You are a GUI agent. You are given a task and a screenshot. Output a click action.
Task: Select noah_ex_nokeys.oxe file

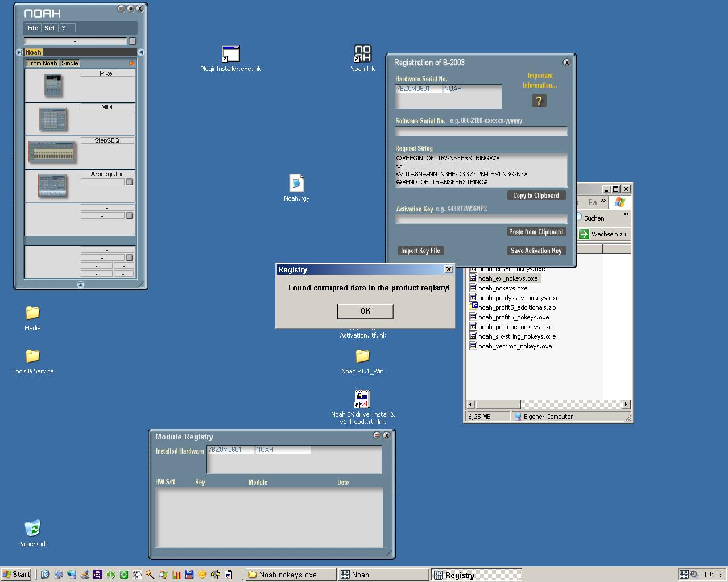pos(504,278)
